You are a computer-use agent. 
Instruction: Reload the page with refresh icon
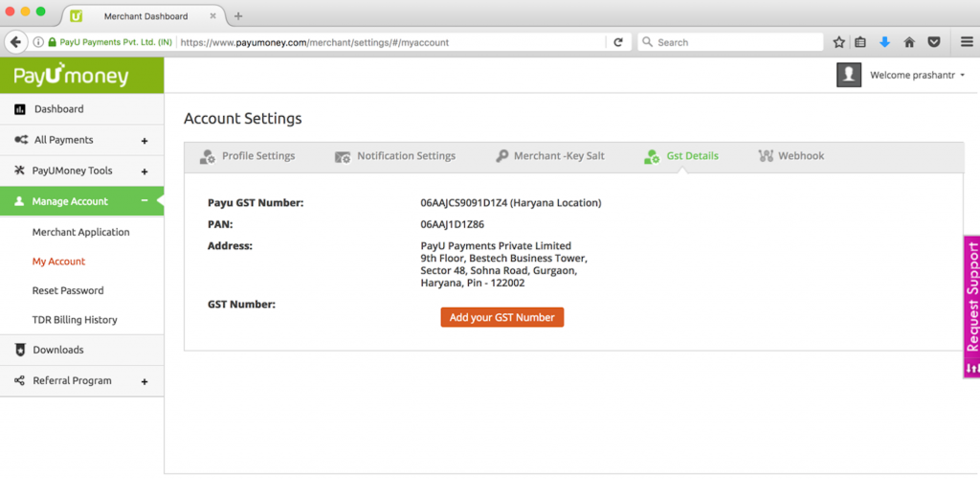[618, 42]
